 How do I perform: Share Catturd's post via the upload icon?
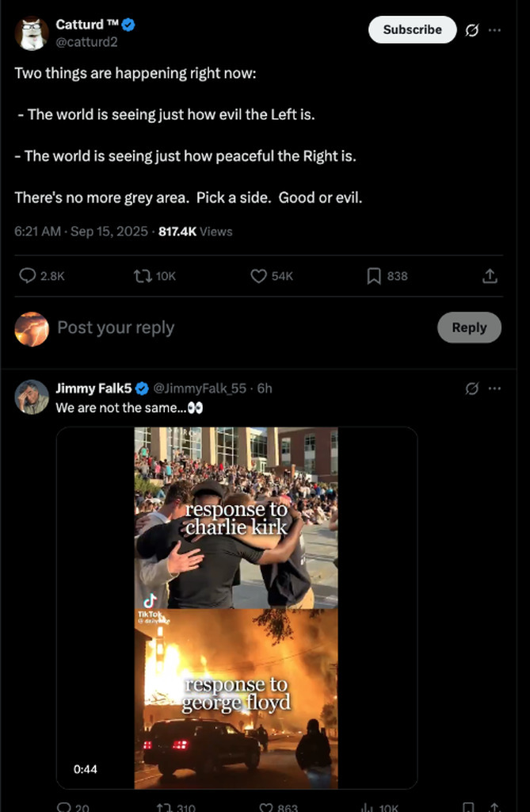pyautogui.click(x=490, y=276)
